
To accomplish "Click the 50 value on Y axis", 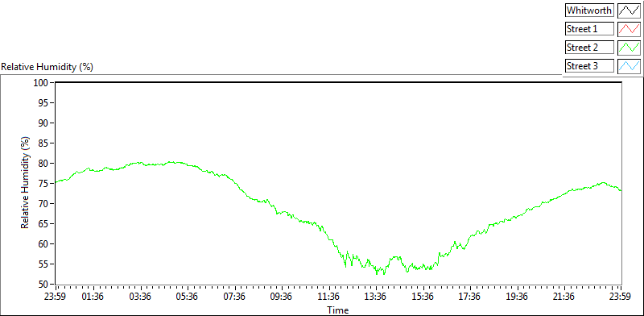I will (43, 285).
